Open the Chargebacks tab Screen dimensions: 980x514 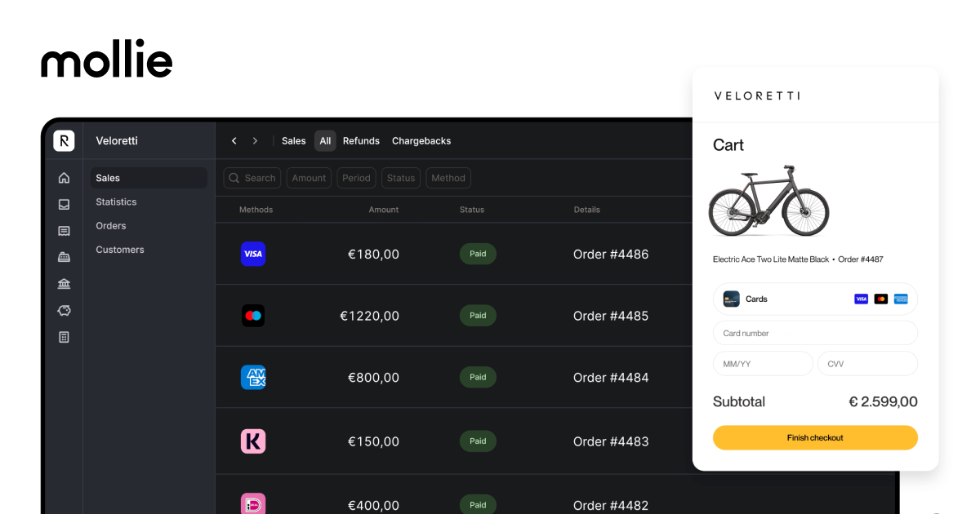[421, 140]
